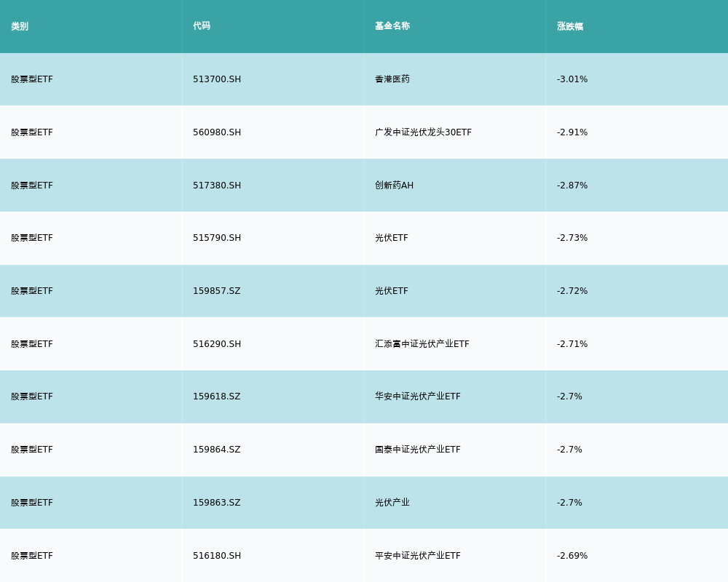Click 股票型ETF in the 159618.SZ row
Screen dimensions: 728x582
32,396
